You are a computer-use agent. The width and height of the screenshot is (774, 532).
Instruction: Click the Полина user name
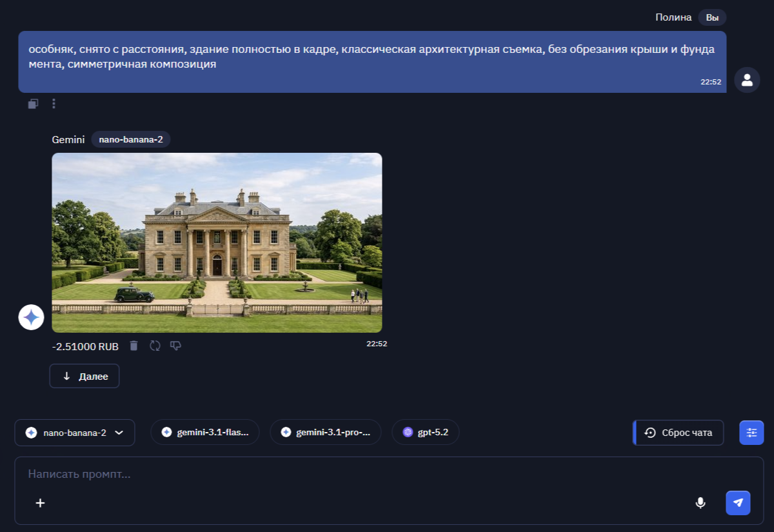click(x=673, y=17)
